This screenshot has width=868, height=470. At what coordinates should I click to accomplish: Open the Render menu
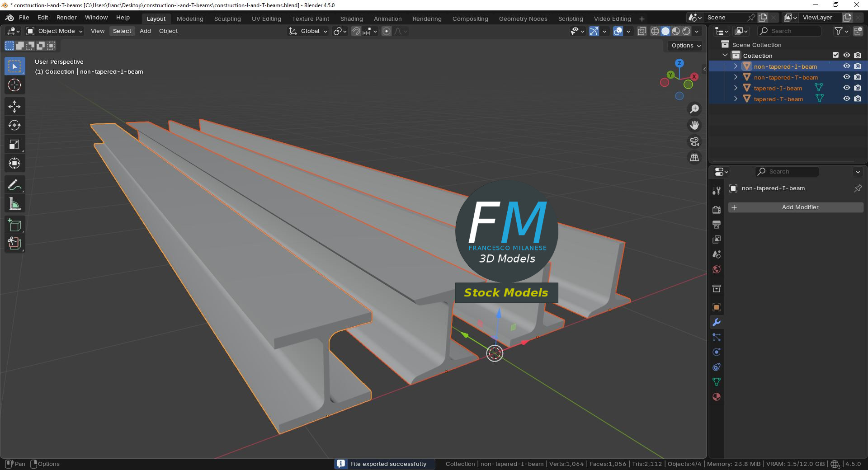[66, 18]
